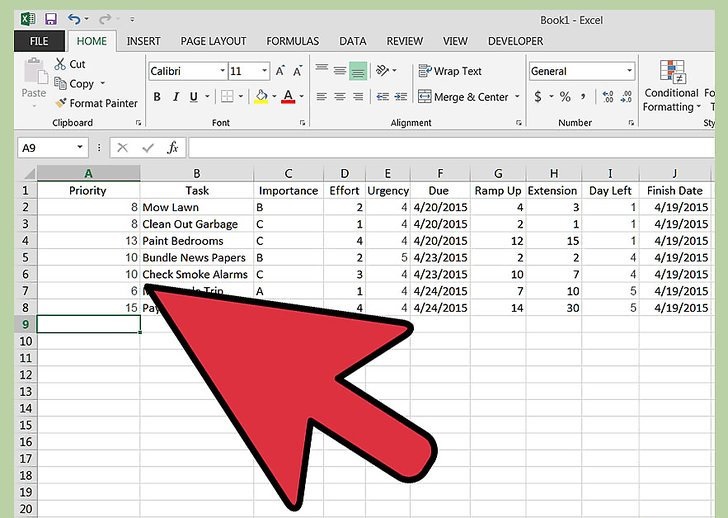Click Format Painter

[97, 103]
